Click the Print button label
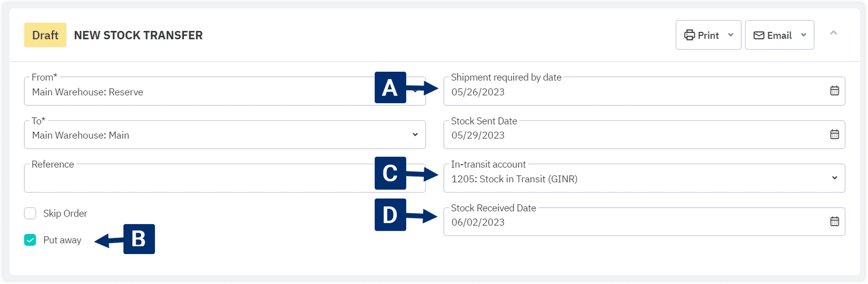 coord(708,35)
